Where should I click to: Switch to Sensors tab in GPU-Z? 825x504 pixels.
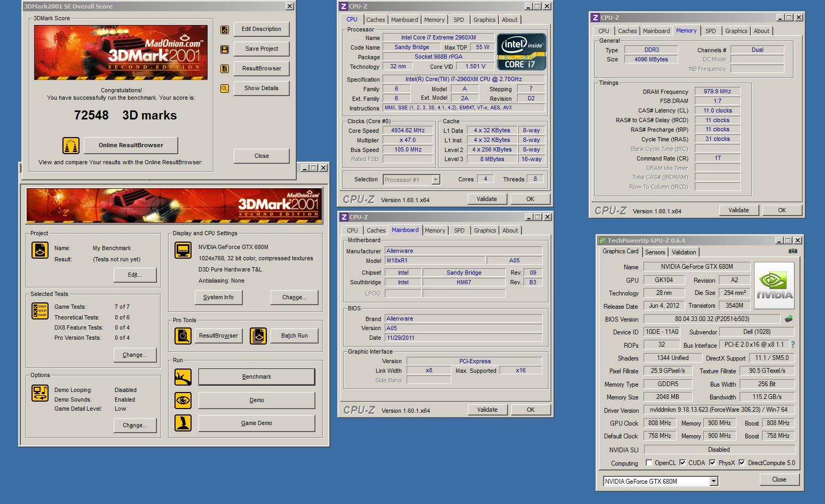[x=655, y=252]
